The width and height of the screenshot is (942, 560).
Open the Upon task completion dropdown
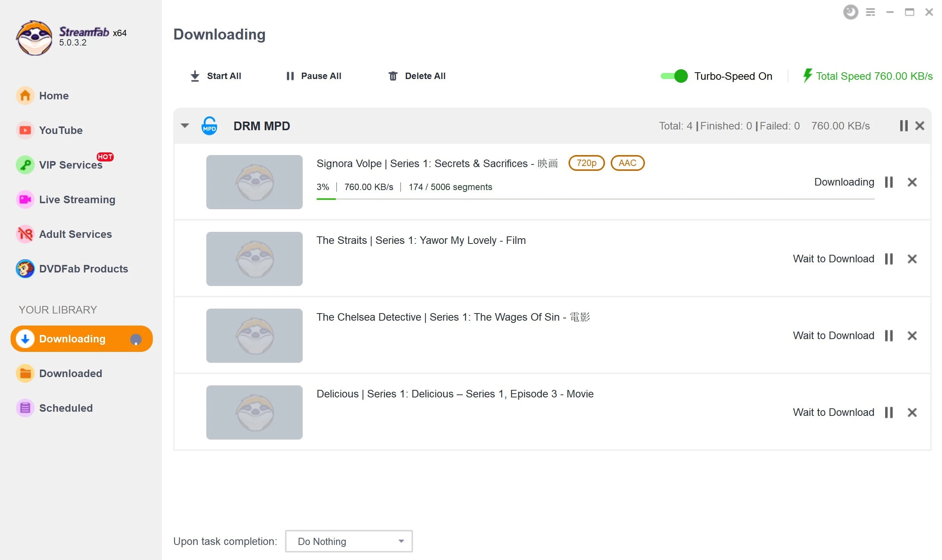tap(348, 541)
